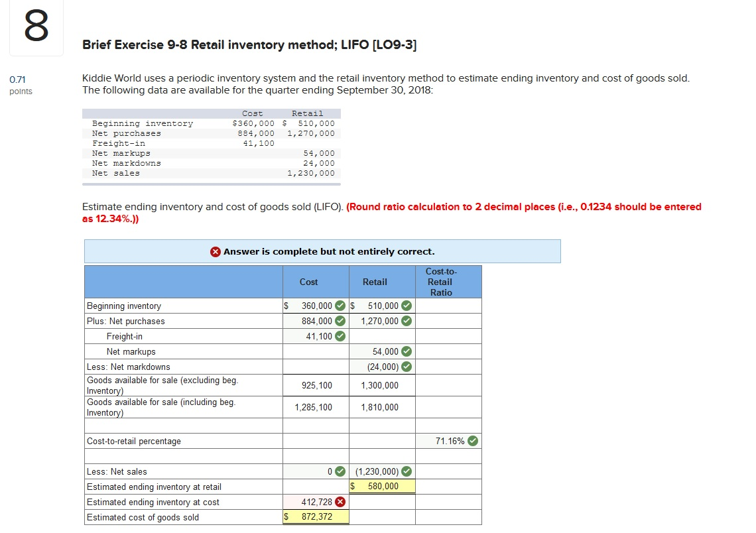Click the 0.71 points label
This screenshot has width=756, height=533.
pos(20,84)
